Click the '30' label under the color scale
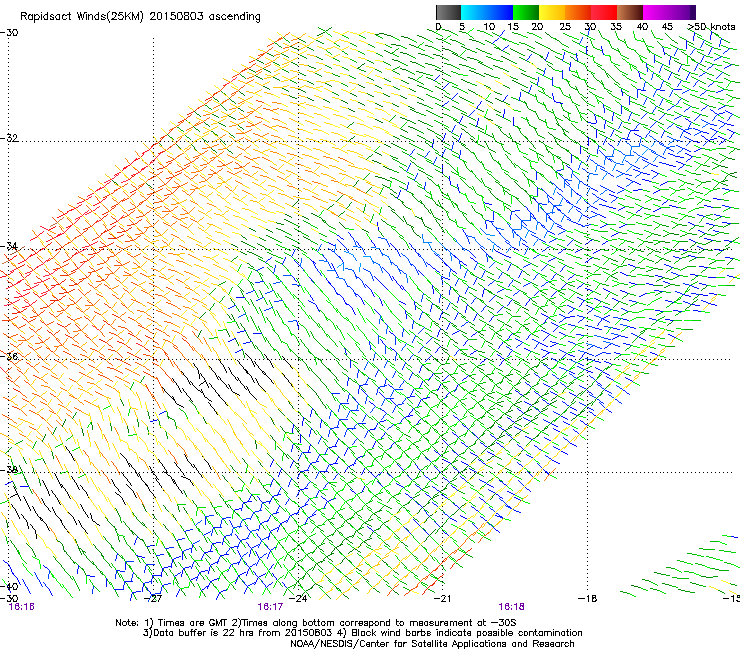 coord(590,27)
